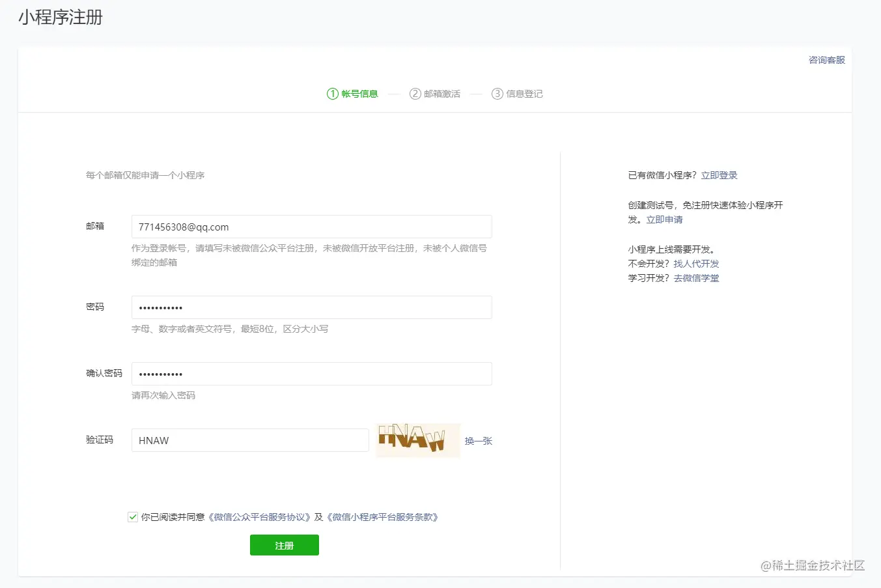Click the 确认密码 label

(x=104, y=373)
